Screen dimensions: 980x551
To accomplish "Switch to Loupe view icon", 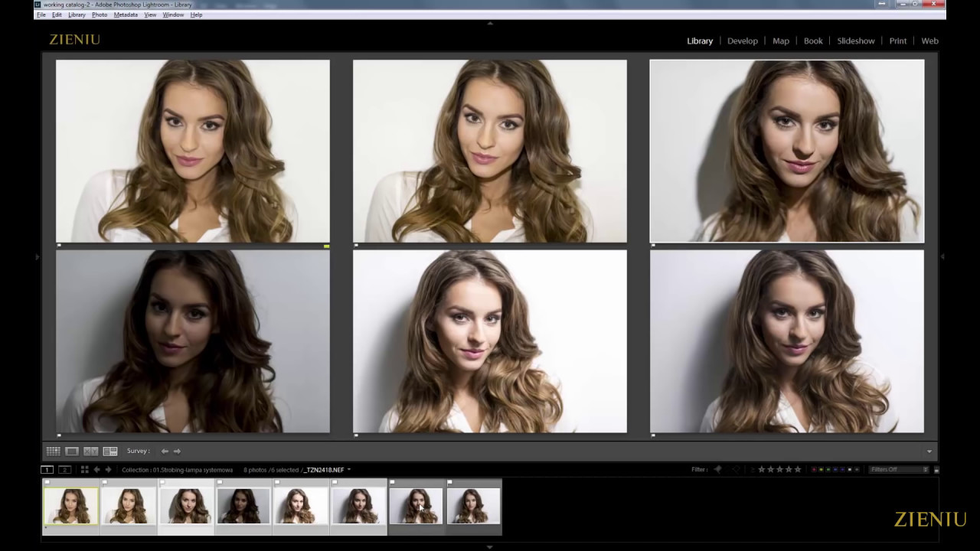I will [x=72, y=452].
